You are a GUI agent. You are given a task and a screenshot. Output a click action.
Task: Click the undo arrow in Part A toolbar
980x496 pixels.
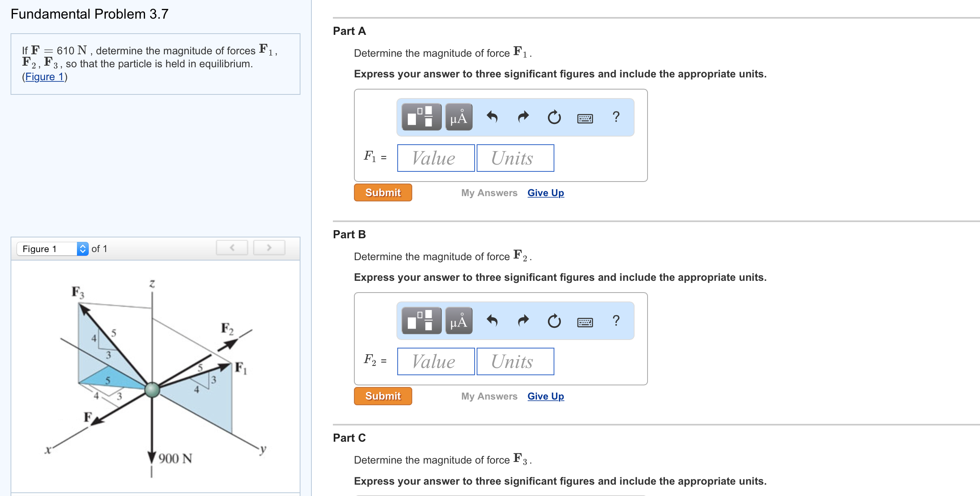pos(492,117)
